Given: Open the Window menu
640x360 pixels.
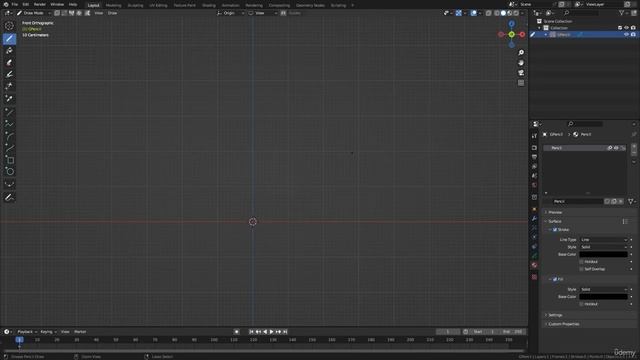Looking at the screenshot, I should 57,4.
